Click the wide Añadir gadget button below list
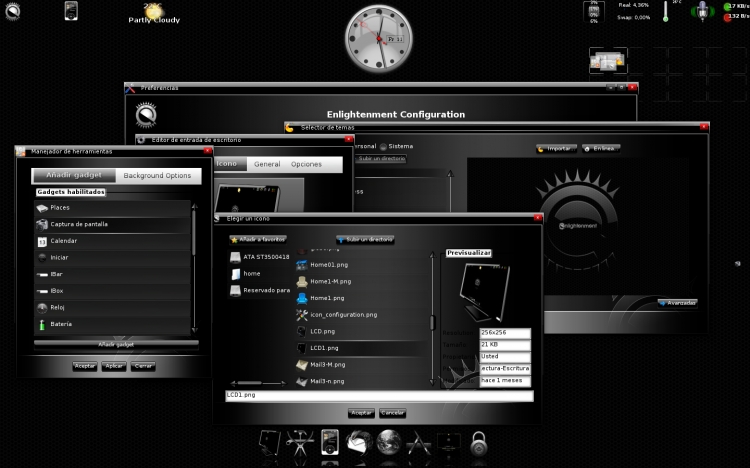750x468 pixels. [116, 344]
